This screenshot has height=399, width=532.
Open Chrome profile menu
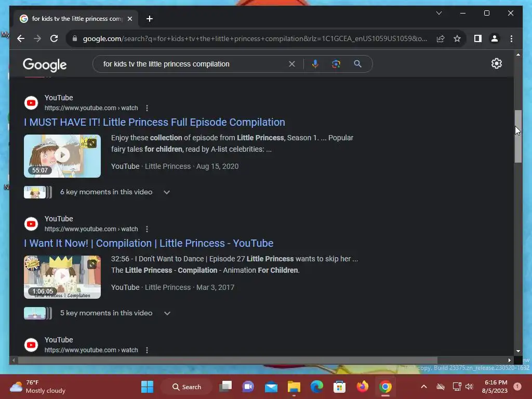click(x=495, y=38)
